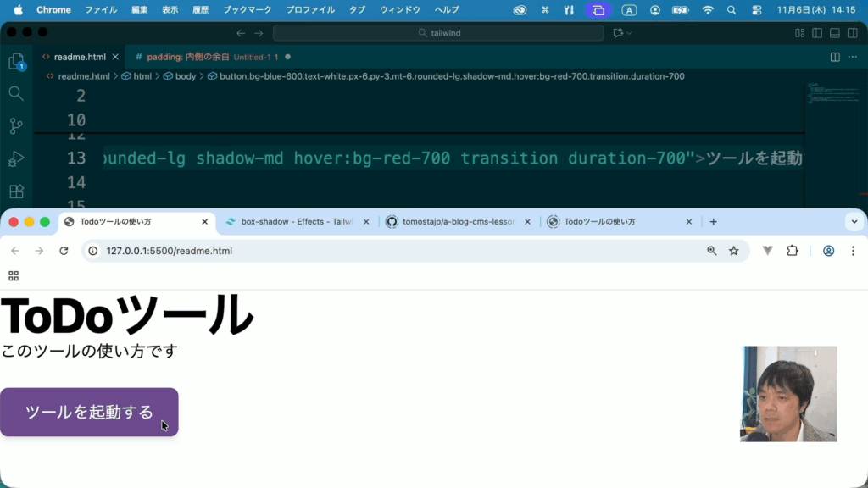Open the Source Control view

coord(15,126)
